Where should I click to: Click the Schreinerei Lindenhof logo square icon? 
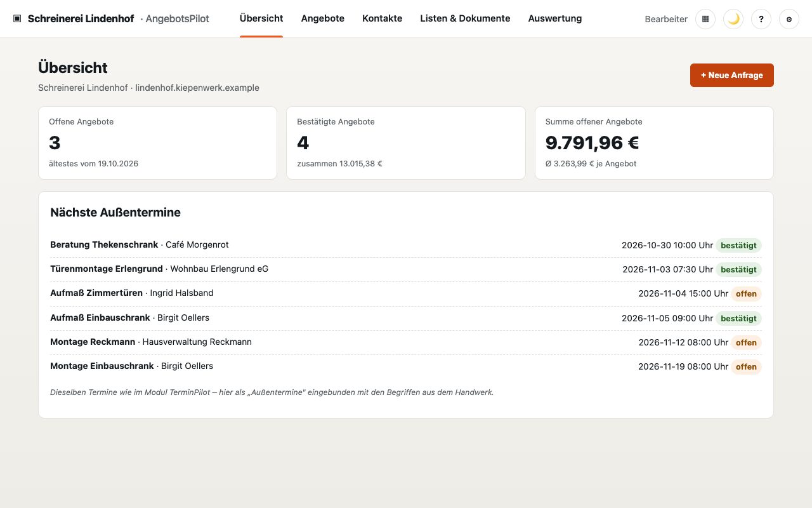click(17, 19)
